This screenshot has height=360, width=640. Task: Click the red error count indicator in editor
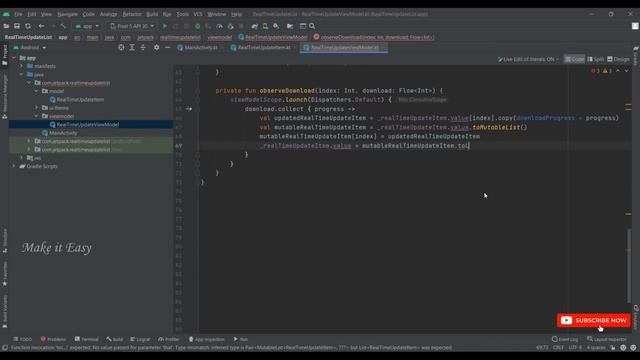(x=595, y=71)
